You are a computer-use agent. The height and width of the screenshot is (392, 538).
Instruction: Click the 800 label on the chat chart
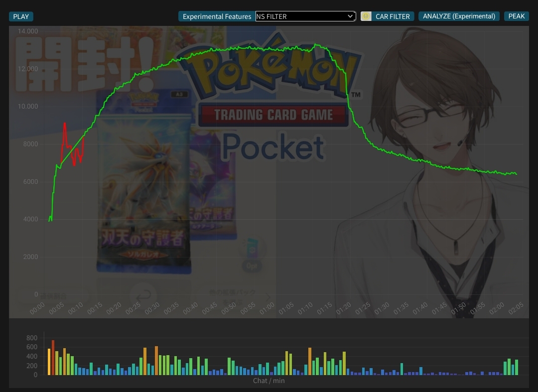(32, 338)
